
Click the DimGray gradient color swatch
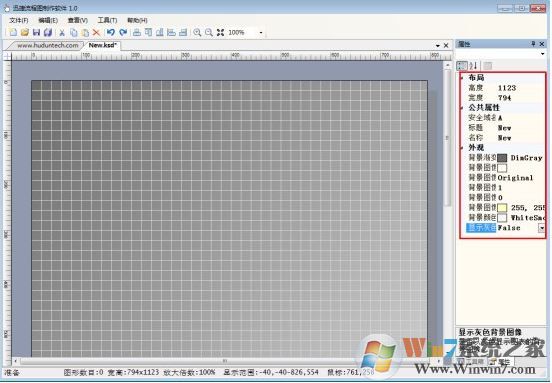click(x=502, y=158)
